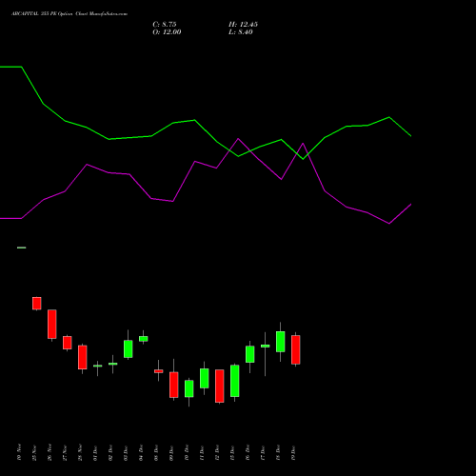Click the 03 Dec date label
476x476 pixels.
click(x=126, y=453)
